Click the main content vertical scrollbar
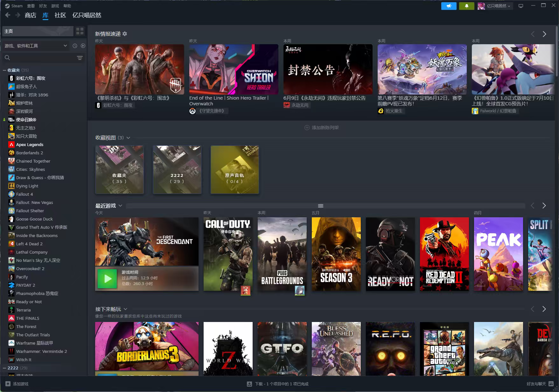 tap(556, 51)
